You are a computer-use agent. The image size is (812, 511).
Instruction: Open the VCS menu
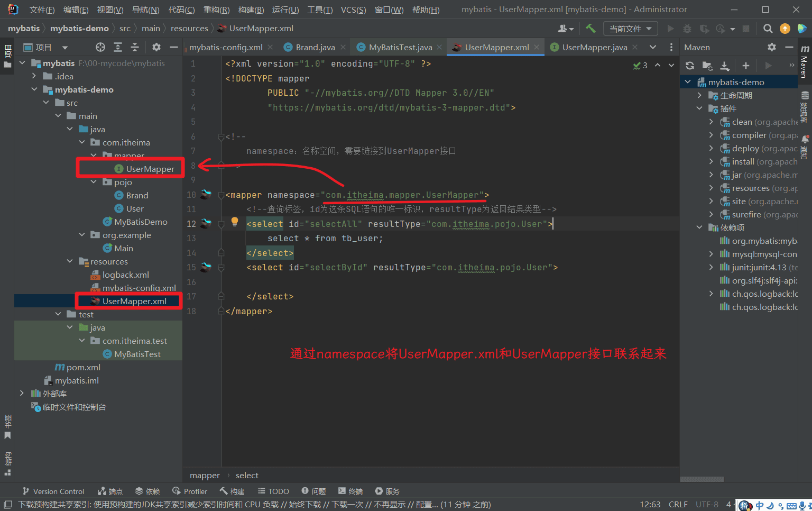pyautogui.click(x=353, y=10)
